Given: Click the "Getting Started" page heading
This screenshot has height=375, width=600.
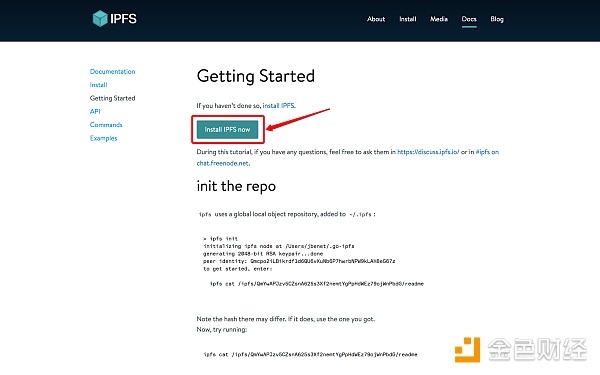Looking at the screenshot, I should coord(256,76).
